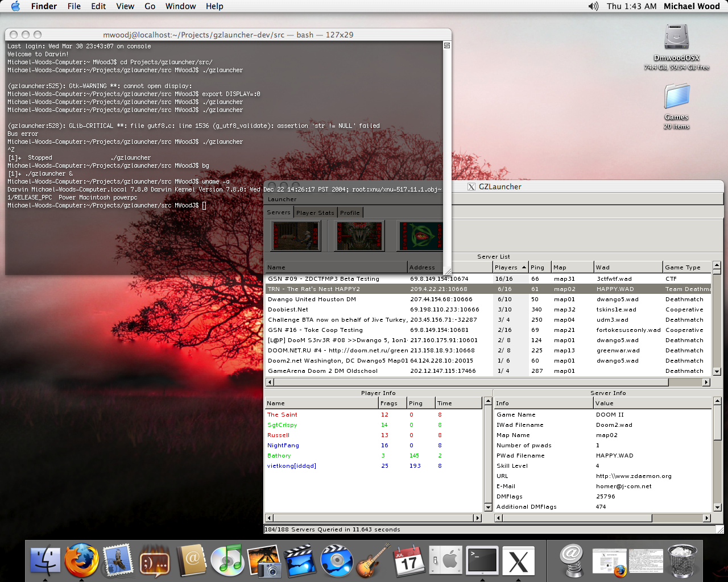Image resolution: width=728 pixels, height=582 pixels.
Task: Click Server List scrollbar down arrow
Action: point(717,371)
